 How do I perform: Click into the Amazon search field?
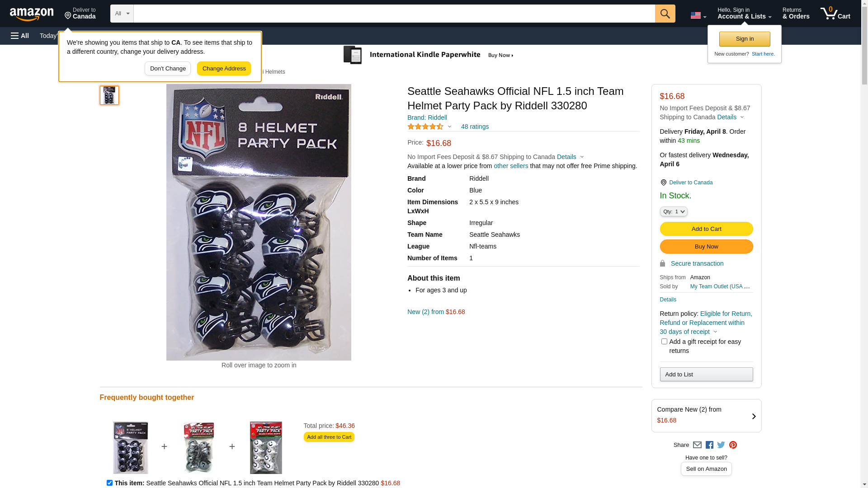coord(393,14)
